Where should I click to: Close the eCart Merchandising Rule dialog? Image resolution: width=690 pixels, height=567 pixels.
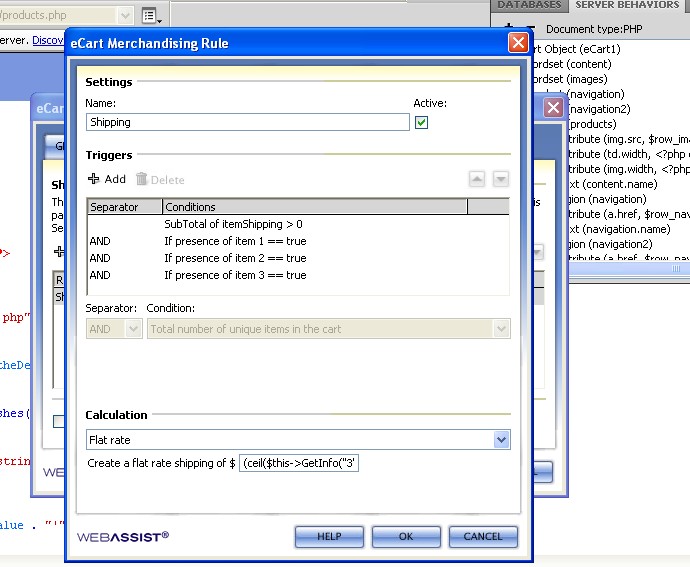(518, 43)
